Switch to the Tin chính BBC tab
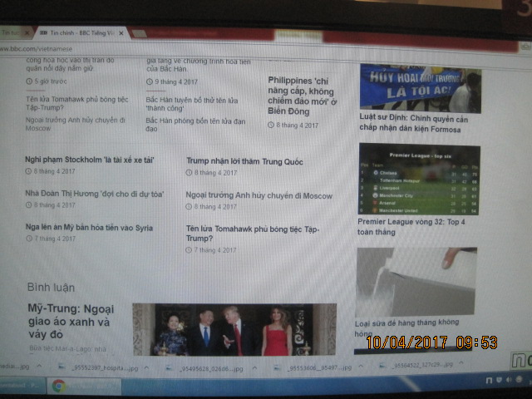Viewport: 532px width, 399px height. 81,33
